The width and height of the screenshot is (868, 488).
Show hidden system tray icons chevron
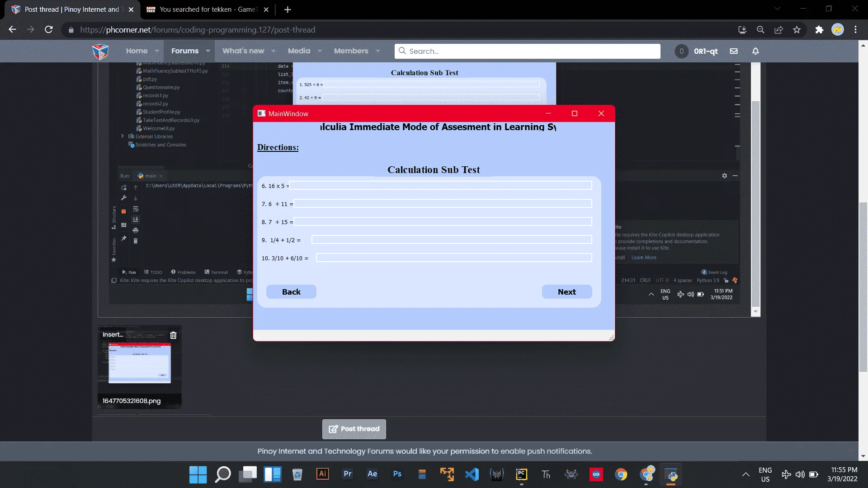click(746, 474)
